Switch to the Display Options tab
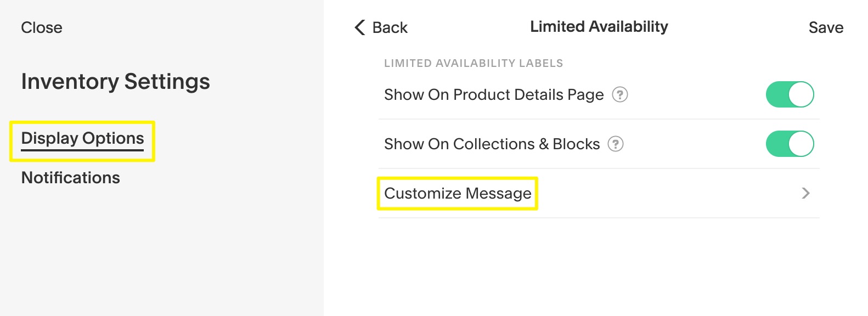Screen dimensions: 868x316 (82, 138)
